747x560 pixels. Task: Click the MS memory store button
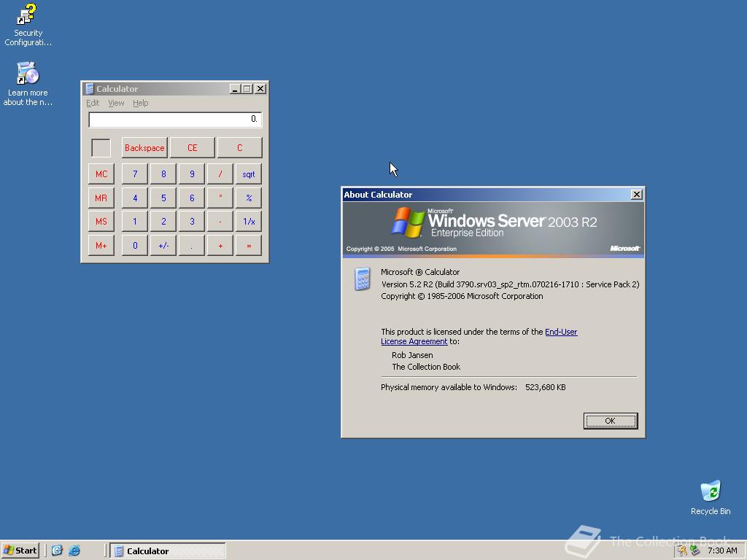[101, 222]
